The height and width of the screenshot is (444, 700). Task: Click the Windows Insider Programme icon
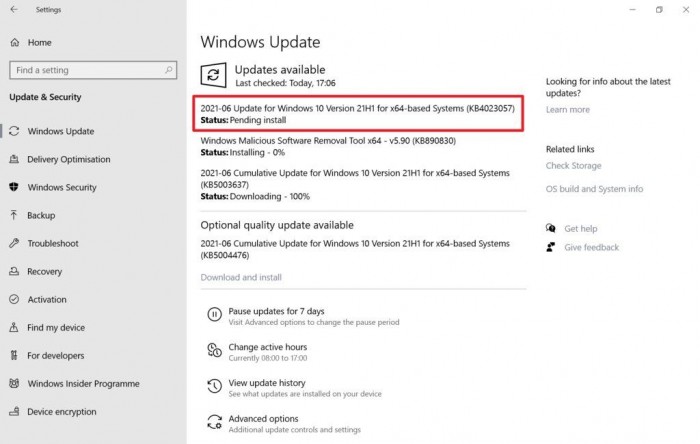(x=14, y=383)
